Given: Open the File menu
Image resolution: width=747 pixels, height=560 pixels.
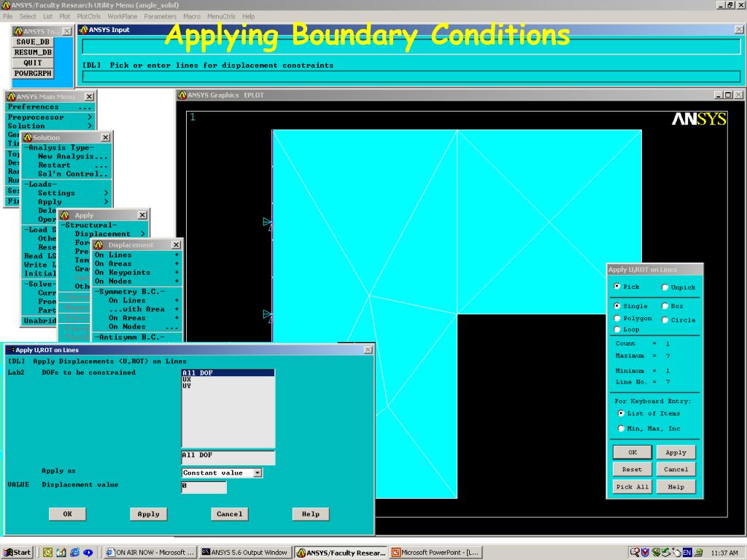Looking at the screenshot, I should click(x=8, y=16).
